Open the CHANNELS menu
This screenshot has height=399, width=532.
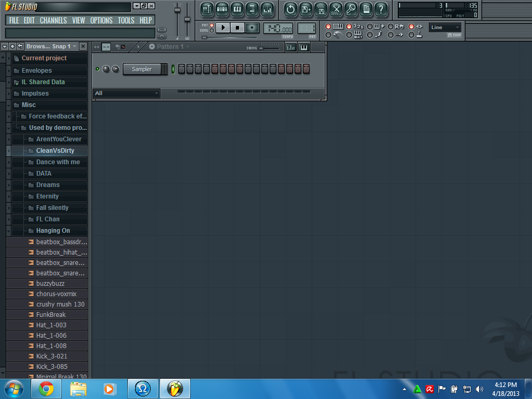[54, 20]
